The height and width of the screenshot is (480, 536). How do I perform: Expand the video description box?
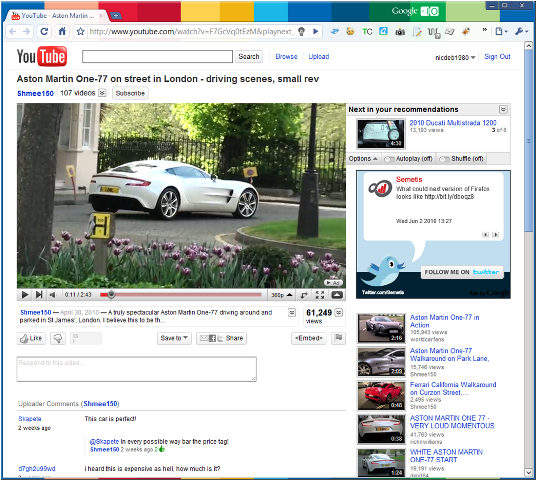[x=292, y=312]
